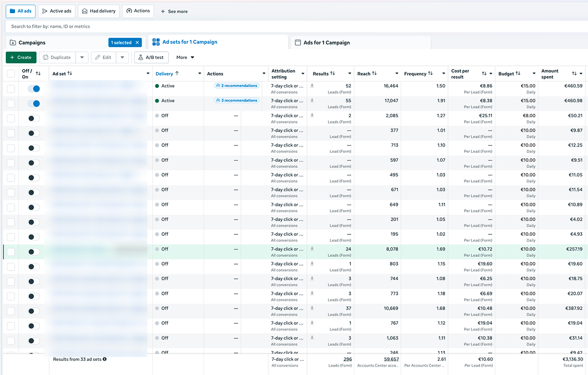Sort by Amount spent arrows
The image size is (588, 375).
coord(574,74)
